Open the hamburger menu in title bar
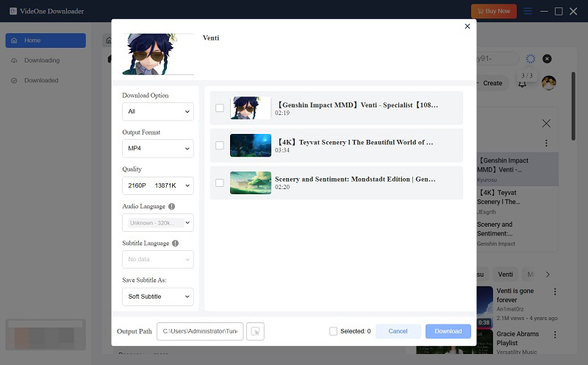Viewport: 588px width, 365px height. pos(528,11)
